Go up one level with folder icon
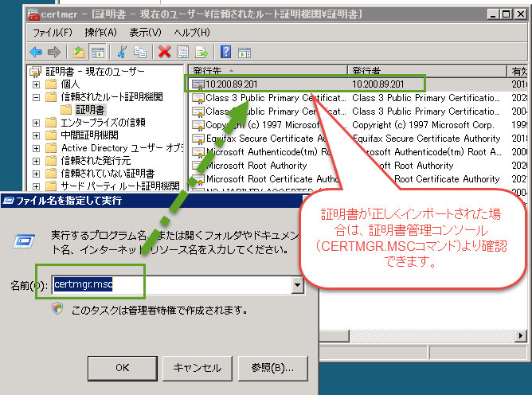Viewport: 532px width, 395px height. pos(79,53)
